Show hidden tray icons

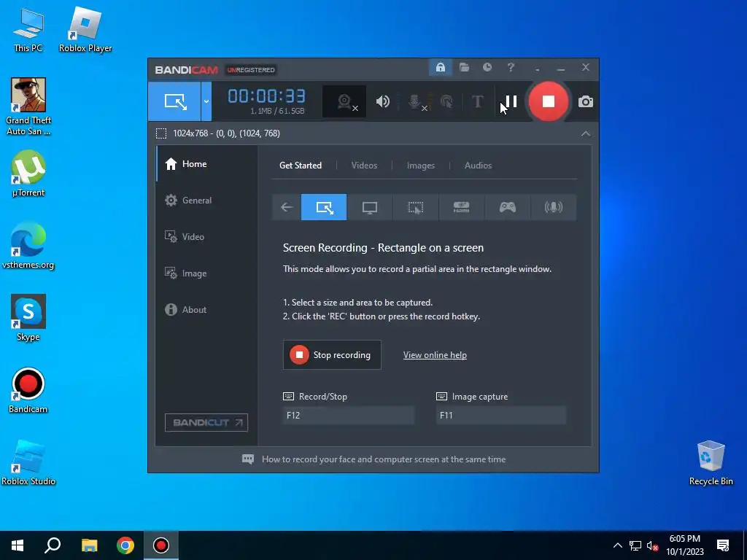617,545
